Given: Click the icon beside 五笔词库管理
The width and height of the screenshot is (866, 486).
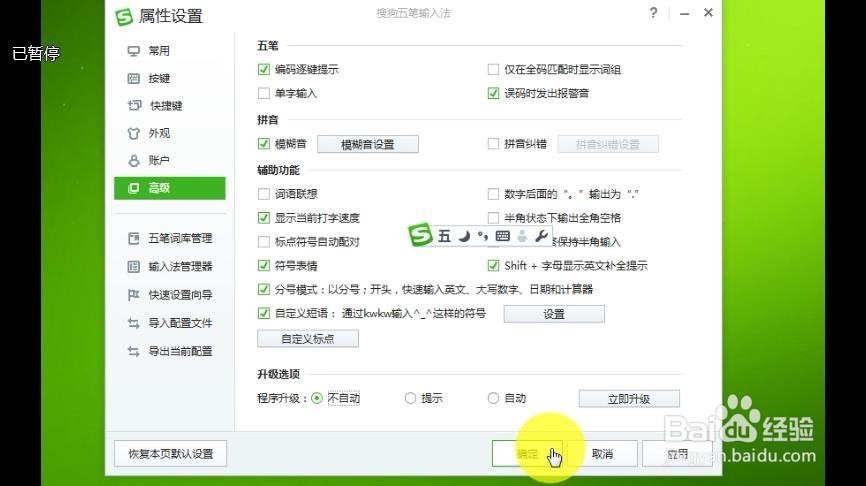Looking at the screenshot, I should tap(134, 239).
